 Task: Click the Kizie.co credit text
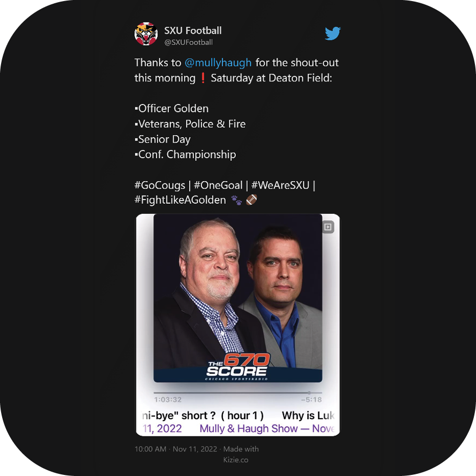pyautogui.click(x=236, y=460)
